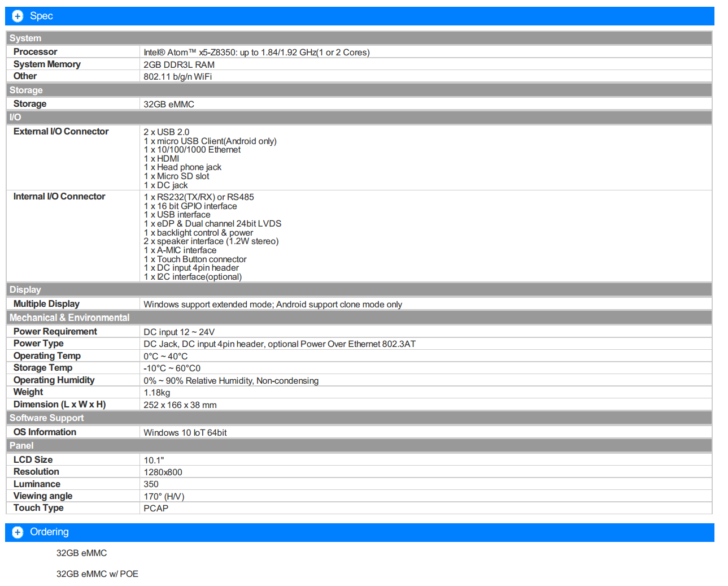Viewport: 728px width, 586px height.
Task: Select the 16 bit GPIO interface line
Action: click(x=190, y=206)
